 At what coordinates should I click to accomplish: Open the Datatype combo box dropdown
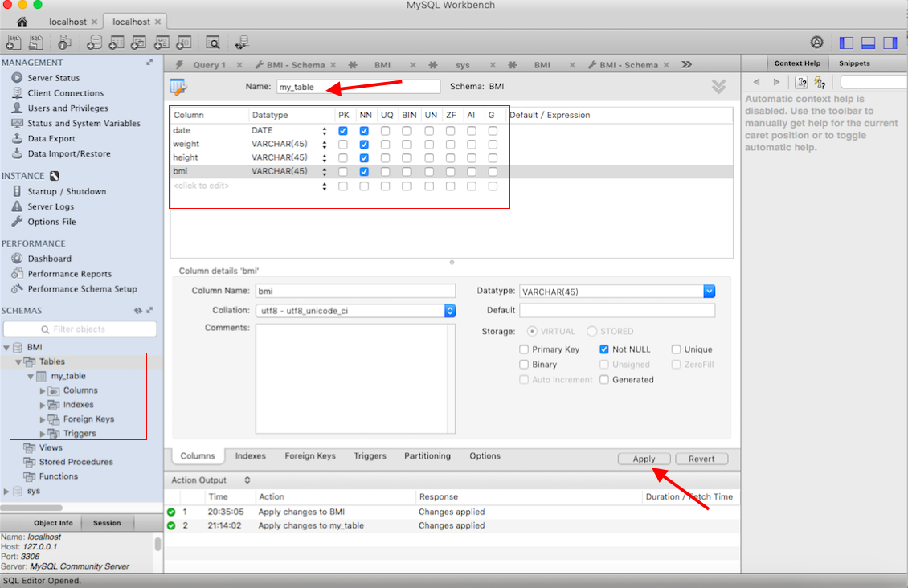click(710, 291)
